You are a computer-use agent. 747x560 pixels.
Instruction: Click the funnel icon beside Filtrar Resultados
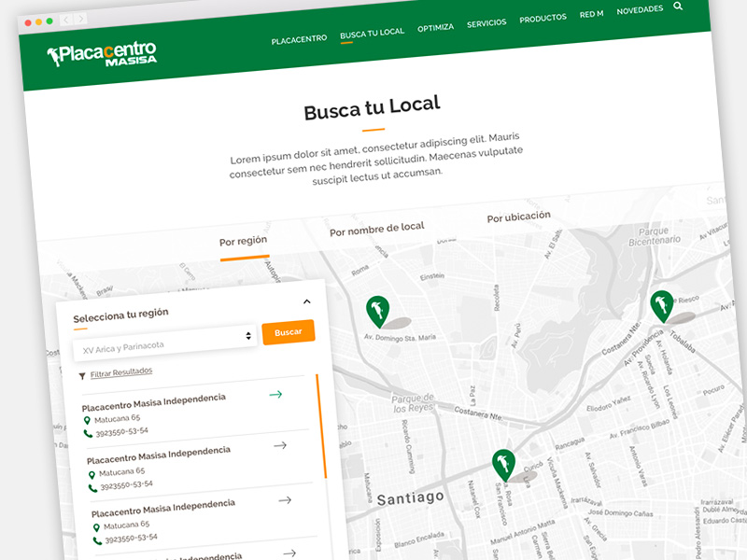coord(82,376)
